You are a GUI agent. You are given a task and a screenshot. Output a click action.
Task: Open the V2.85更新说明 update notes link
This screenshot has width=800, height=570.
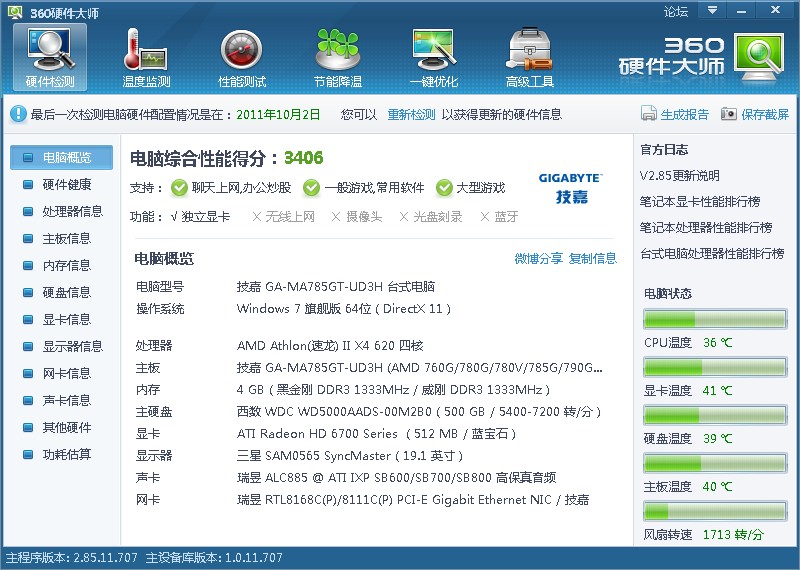(679, 175)
